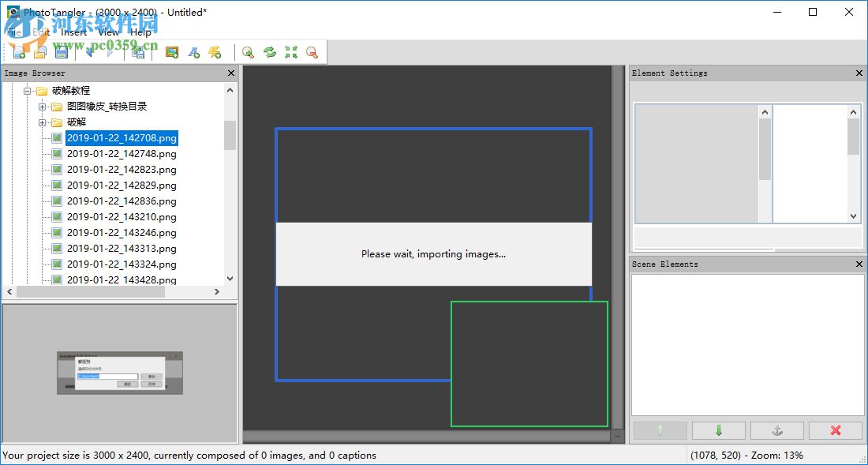Click the Add Image toolbar icon
This screenshot has height=465, width=868.
click(x=172, y=52)
